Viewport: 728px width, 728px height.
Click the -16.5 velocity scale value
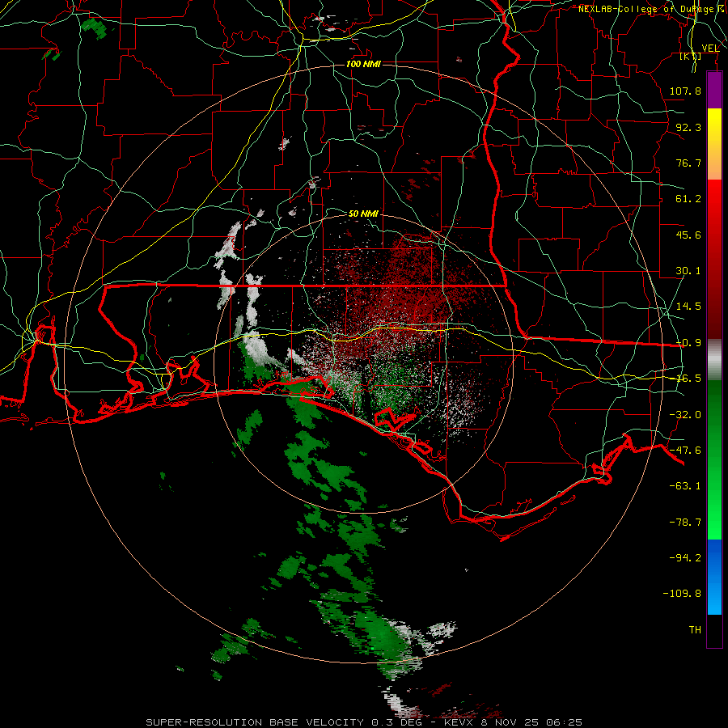pyautogui.click(x=688, y=379)
